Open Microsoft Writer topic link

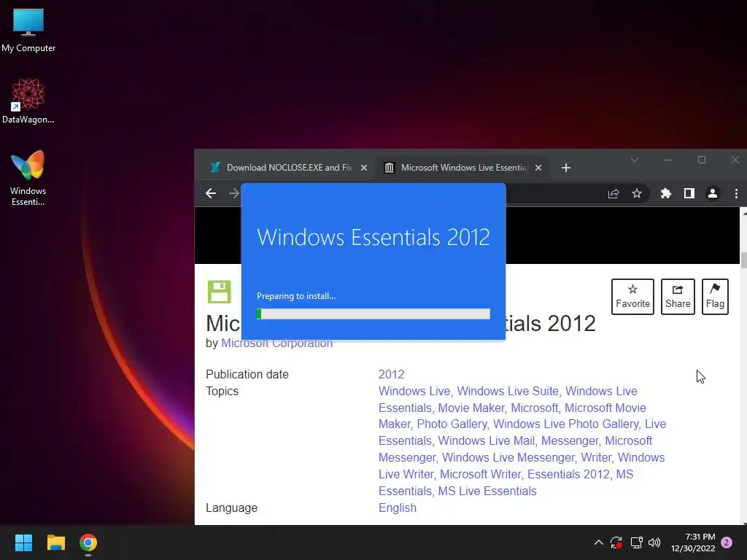480,474
